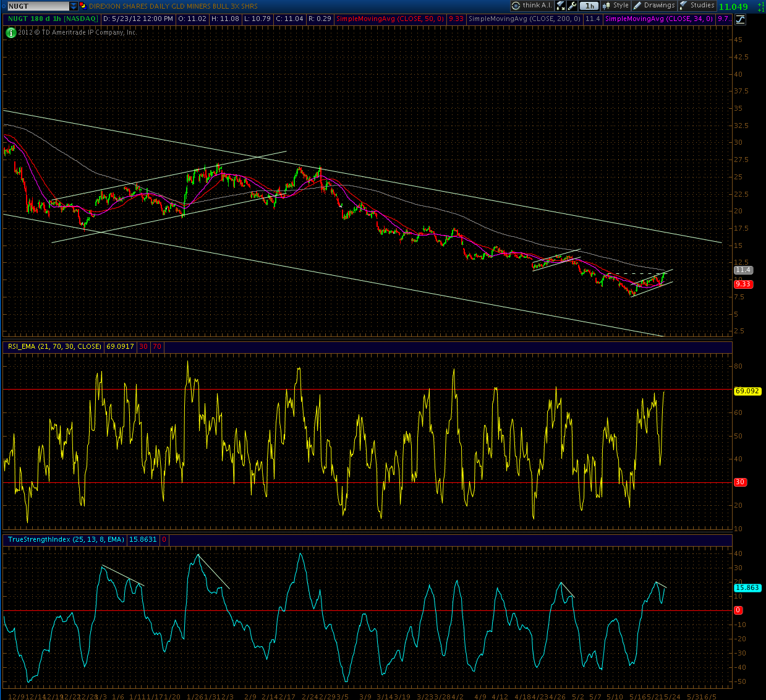
Task: Click the D: 5/23/12 12:00 PM date field
Action: [x=138, y=19]
